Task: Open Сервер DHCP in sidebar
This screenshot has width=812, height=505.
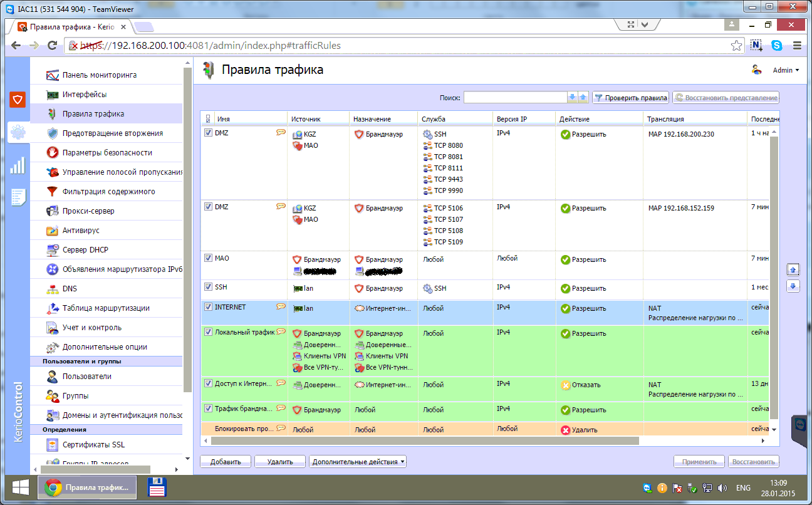Action: (85, 250)
